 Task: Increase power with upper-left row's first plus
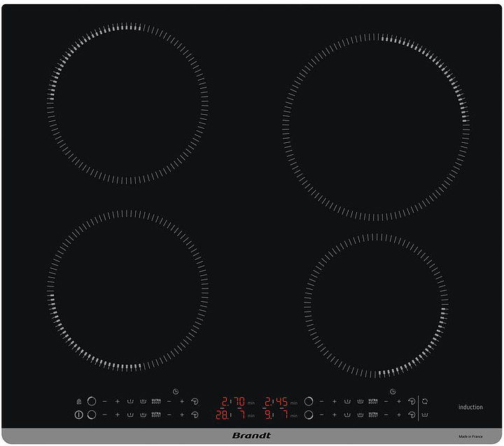tap(117, 401)
